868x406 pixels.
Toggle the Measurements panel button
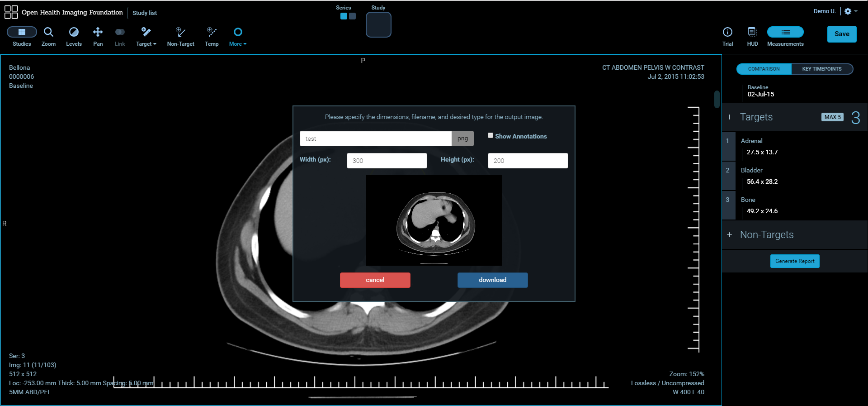coord(785,32)
